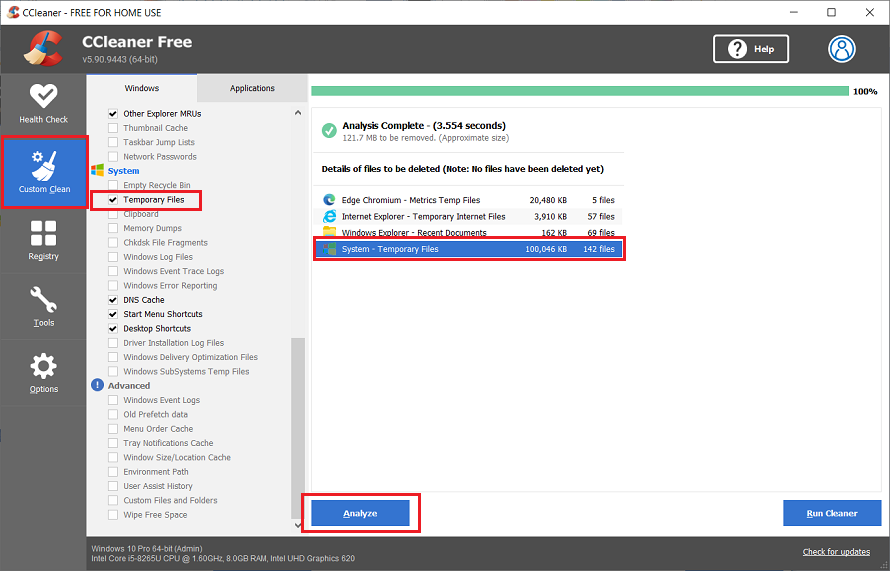Switch to the Applications tab
This screenshot has height=571, width=890.
[252, 88]
